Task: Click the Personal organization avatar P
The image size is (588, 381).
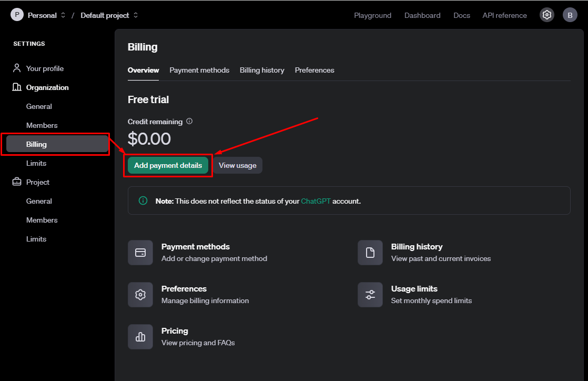Action: click(x=17, y=15)
